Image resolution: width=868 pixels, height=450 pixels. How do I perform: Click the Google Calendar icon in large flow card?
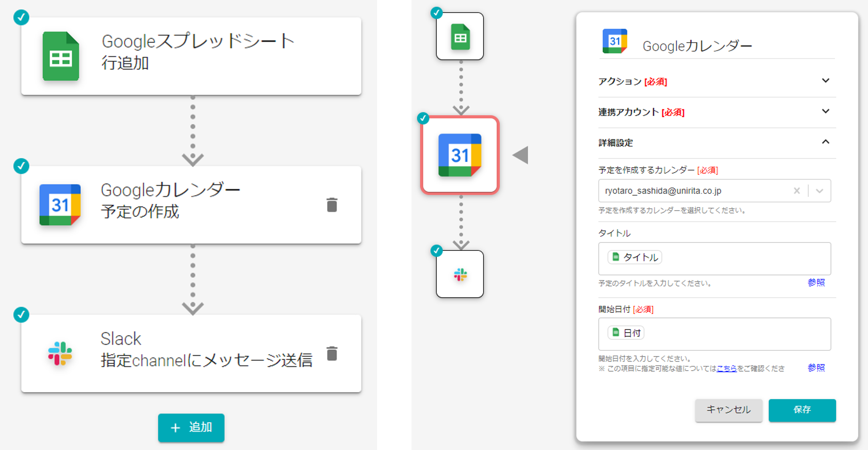[x=60, y=205]
